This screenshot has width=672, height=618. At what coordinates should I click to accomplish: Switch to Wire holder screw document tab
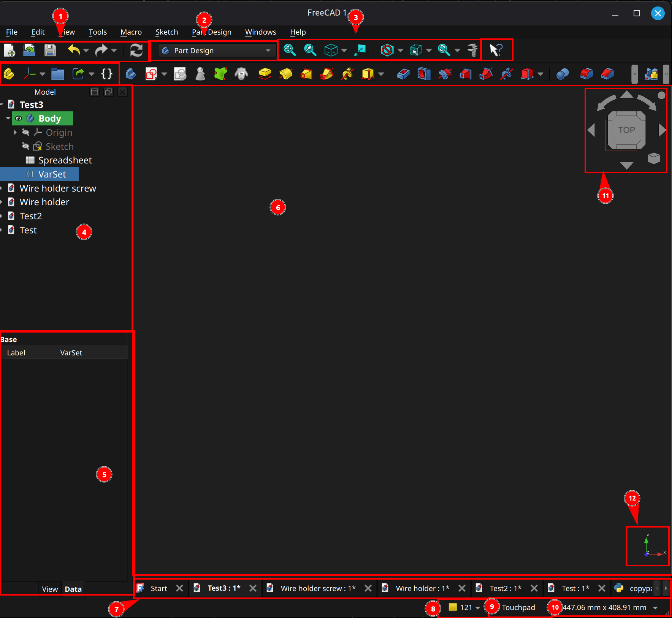(318, 588)
